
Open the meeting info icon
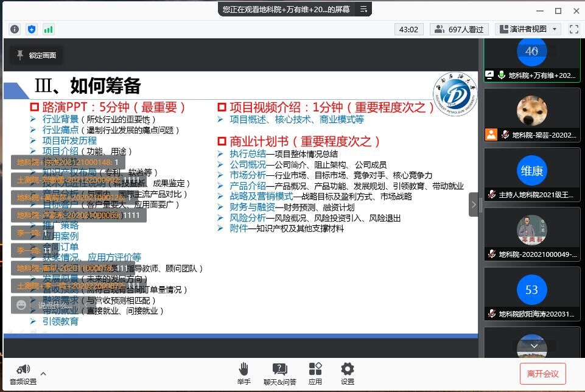point(15,29)
